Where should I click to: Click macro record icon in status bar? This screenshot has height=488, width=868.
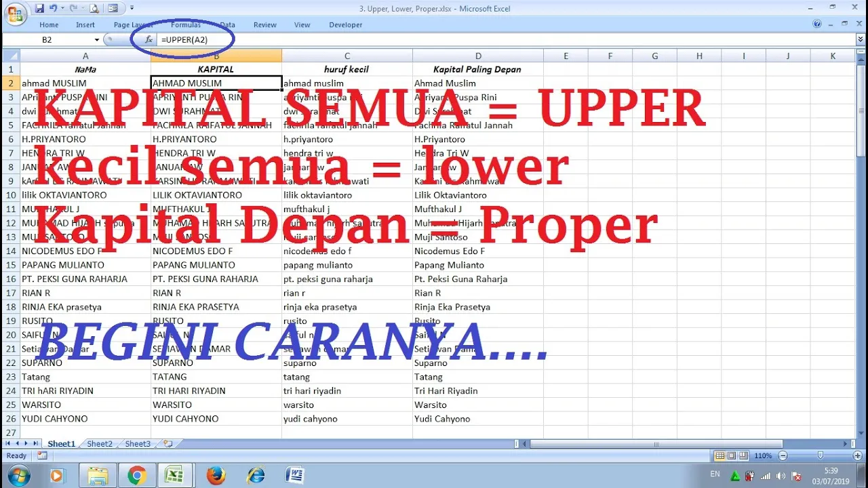42,456
